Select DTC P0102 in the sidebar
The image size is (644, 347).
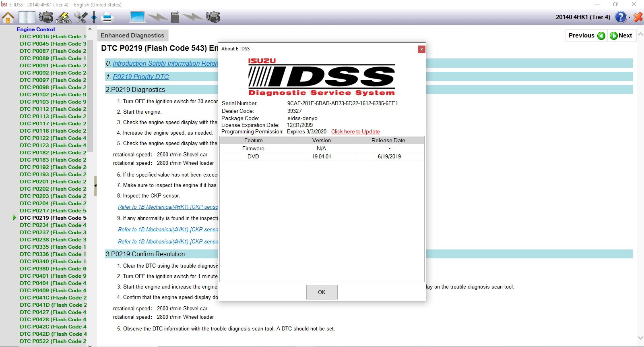(53, 94)
